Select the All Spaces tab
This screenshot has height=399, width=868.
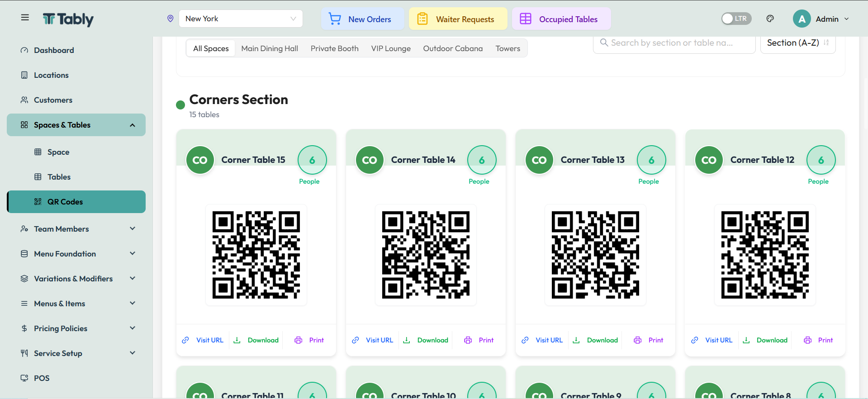211,48
